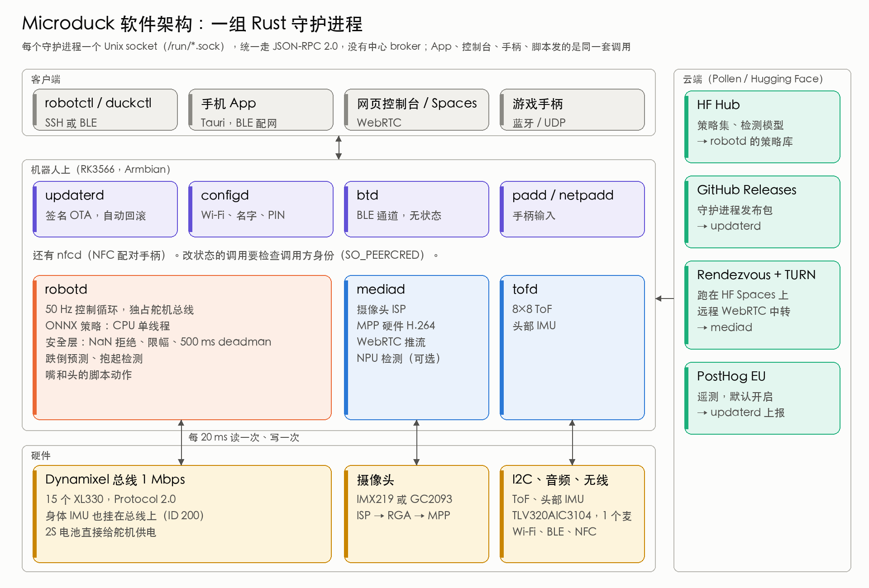Image resolution: width=869 pixels, height=588 pixels.
Task: Click the subtitle mentioning JSON-RPC 2.0
Action: pyautogui.click(x=326, y=47)
